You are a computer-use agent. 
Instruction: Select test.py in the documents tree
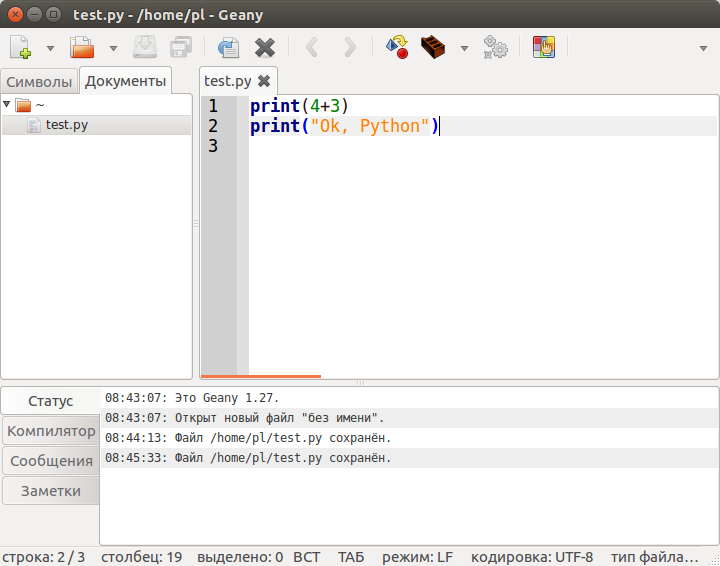(x=67, y=125)
